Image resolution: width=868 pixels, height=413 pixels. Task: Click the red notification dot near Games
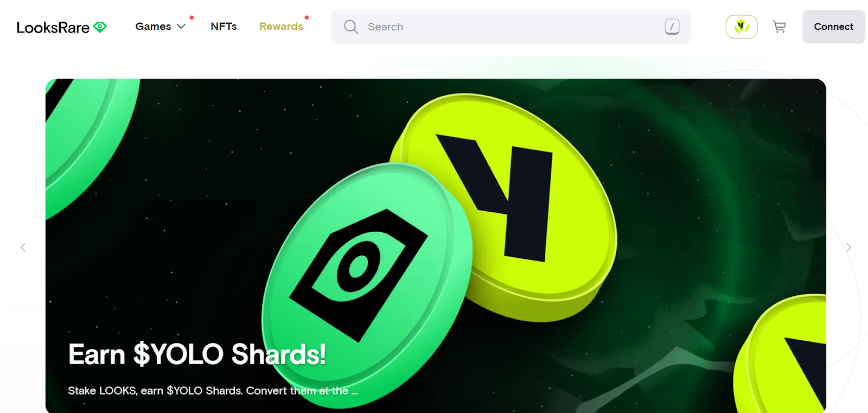tap(192, 18)
